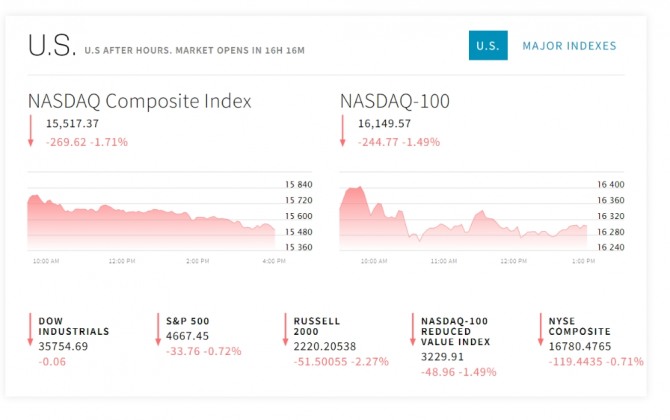
Task: Select the U.S. tab
Action: [488, 46]
